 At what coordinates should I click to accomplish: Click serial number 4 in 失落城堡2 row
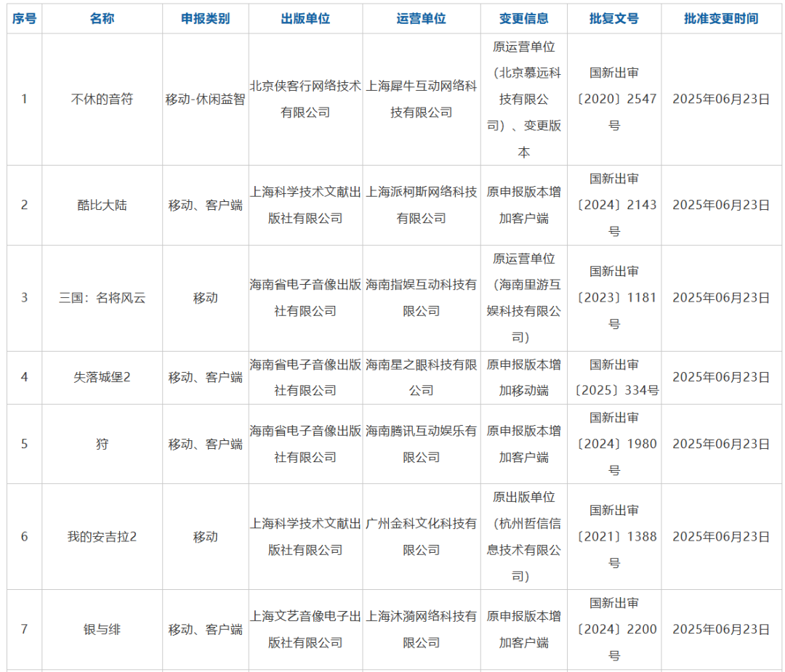coord(24,377)
